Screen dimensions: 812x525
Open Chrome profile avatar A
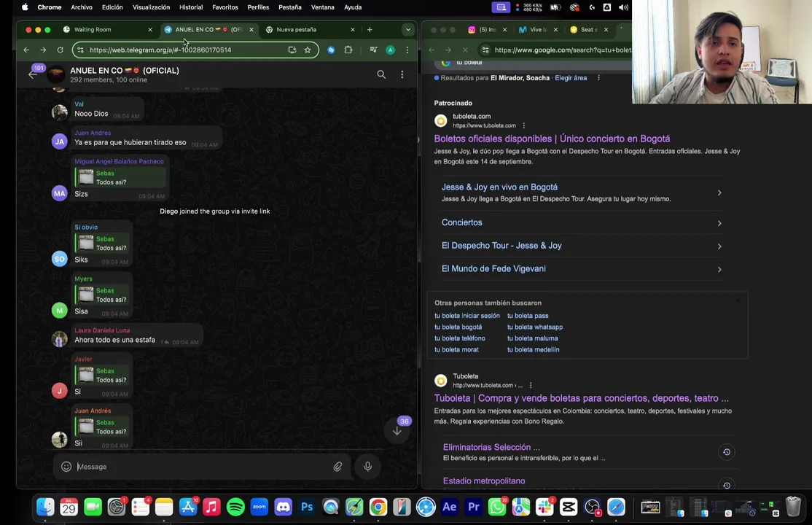tap(391, 50)
